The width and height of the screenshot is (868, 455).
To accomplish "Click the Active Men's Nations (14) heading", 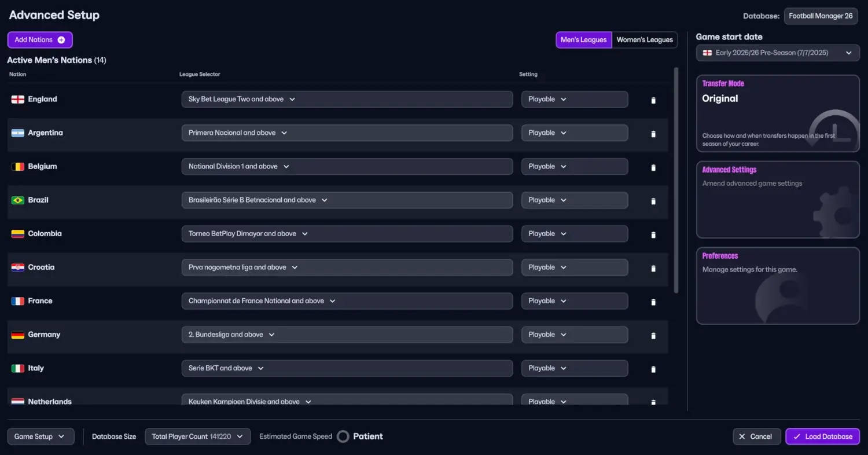I will click(57, 60).
